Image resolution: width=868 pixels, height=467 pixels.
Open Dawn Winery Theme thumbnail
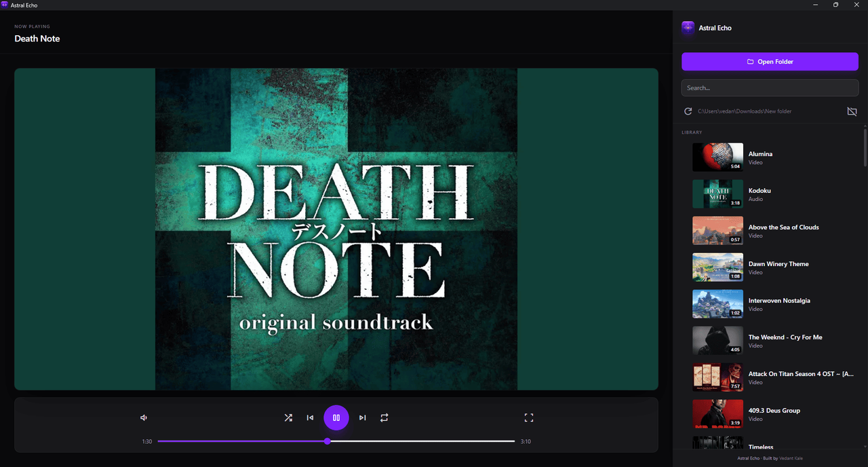coord(717,267)
